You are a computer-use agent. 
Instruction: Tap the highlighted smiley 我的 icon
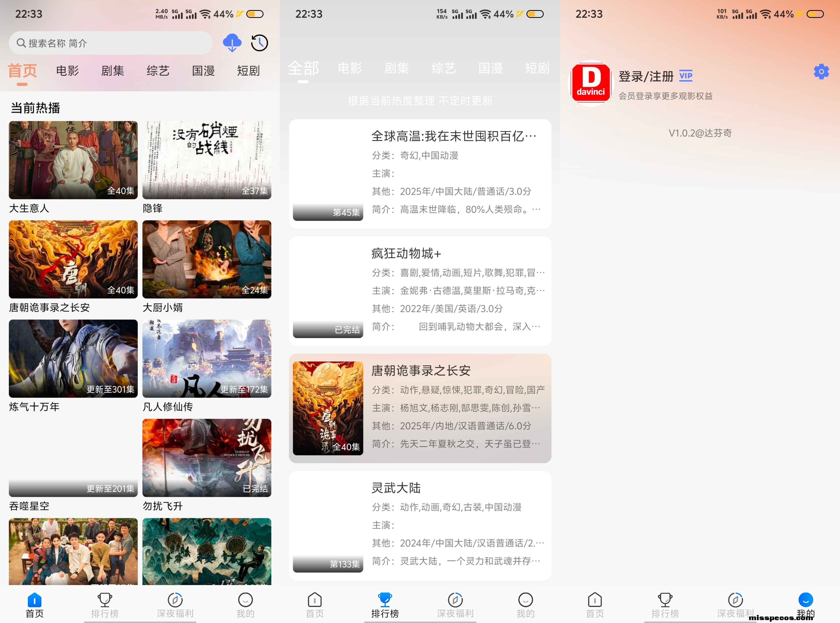(x=805, y=600)
